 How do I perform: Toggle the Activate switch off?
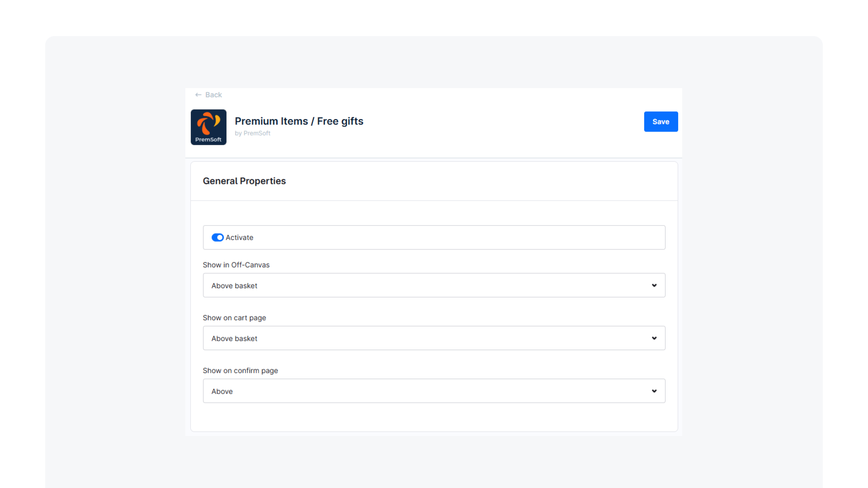tap(217, 238)
